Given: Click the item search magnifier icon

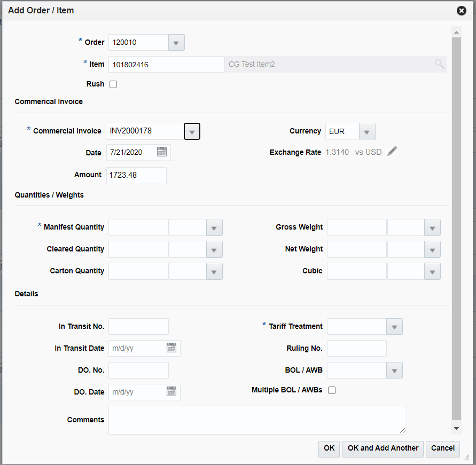Looking at the screenshot, I should tap(439, 64).
